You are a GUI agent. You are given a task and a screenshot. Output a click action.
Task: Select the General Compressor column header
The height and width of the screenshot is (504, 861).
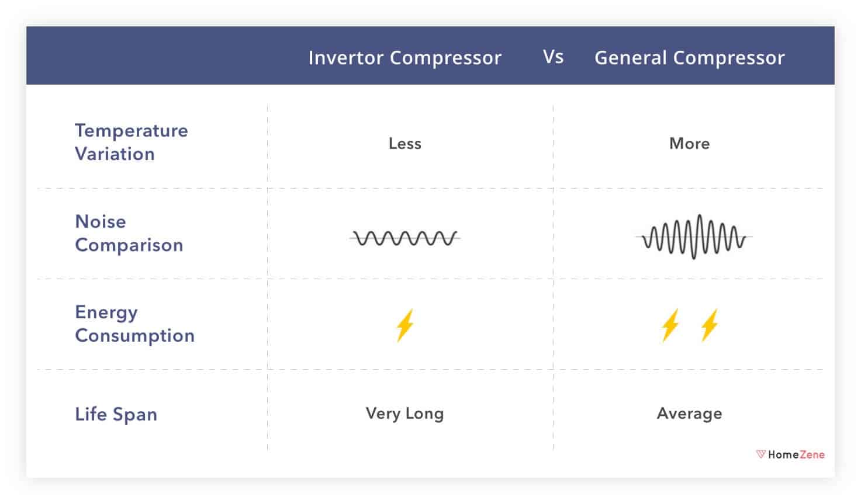[x=689, y=57]
